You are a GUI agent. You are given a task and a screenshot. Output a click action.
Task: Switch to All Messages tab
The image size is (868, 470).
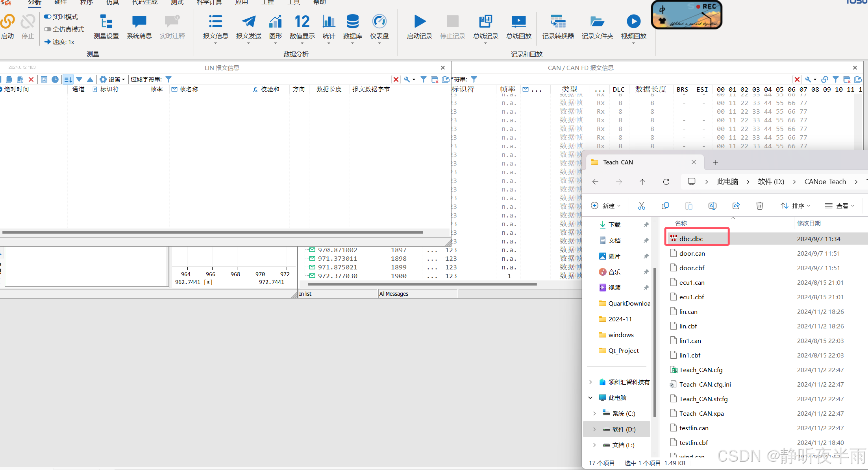click(x=394, y=294)
